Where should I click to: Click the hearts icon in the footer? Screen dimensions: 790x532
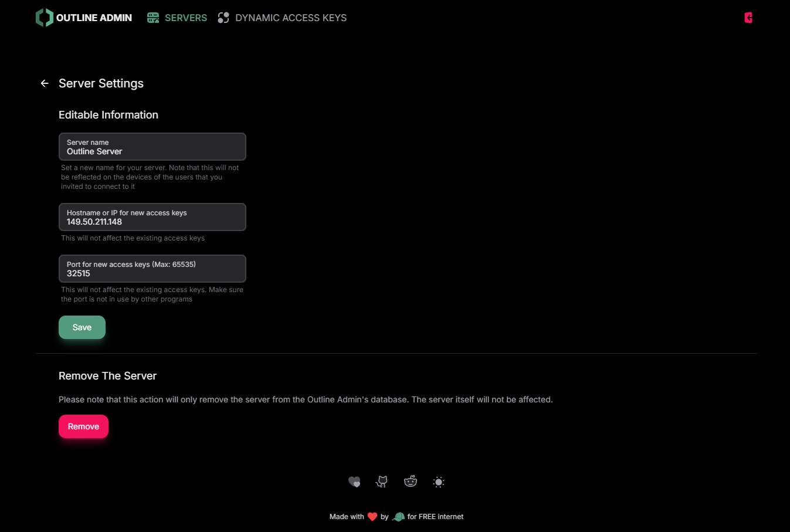tap(354, 482)
